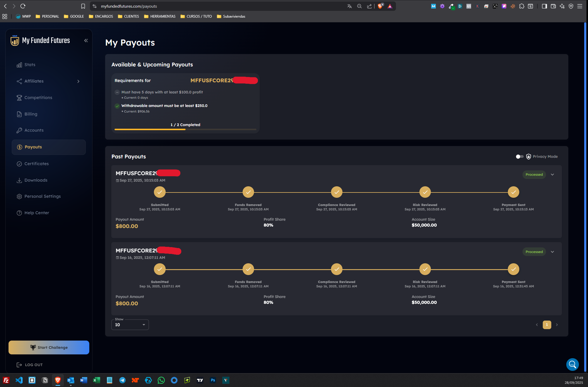
Task: Open the browser translate page icon
Action: (350, 6)
